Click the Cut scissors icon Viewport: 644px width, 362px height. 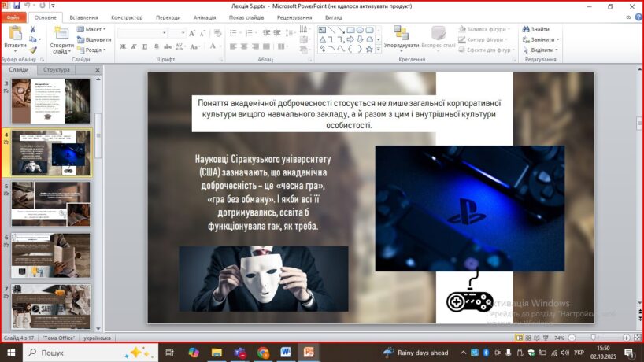pos(33,30)
